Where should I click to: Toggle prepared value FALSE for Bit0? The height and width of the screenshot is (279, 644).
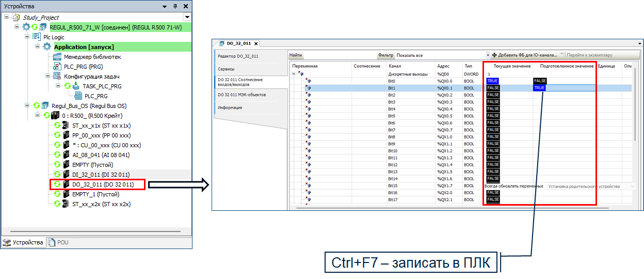pos(540,81)
